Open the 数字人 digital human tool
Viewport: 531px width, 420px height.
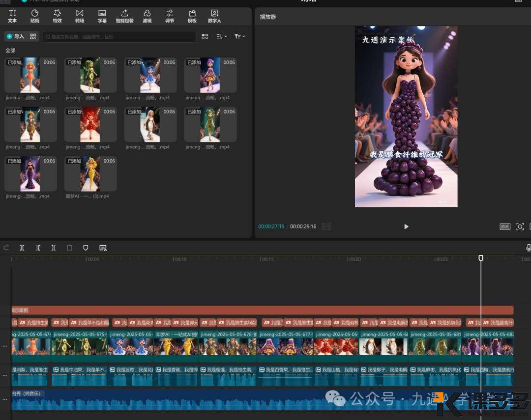pos(214,16)
